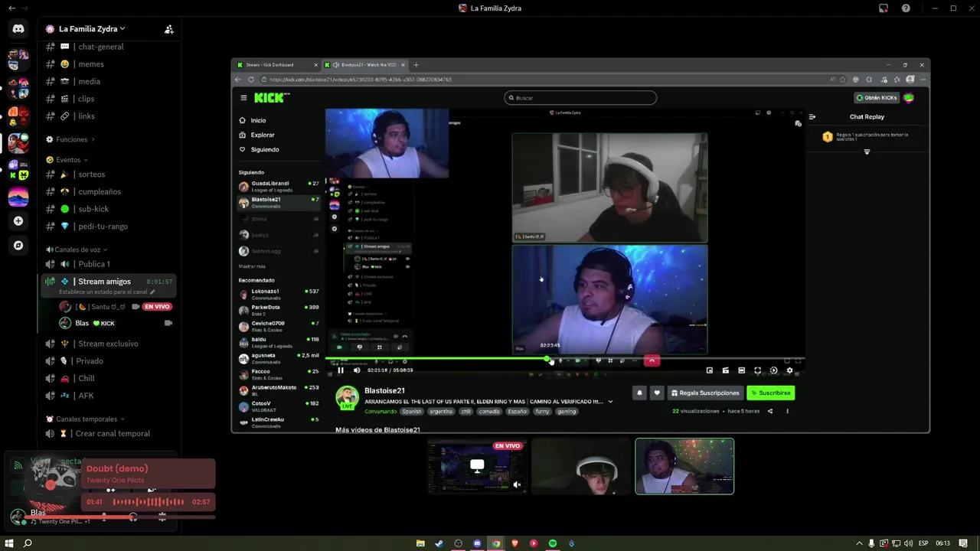The image size is (980, 551).
Task: Click Suscribirse green button
Action: (770, 393)
